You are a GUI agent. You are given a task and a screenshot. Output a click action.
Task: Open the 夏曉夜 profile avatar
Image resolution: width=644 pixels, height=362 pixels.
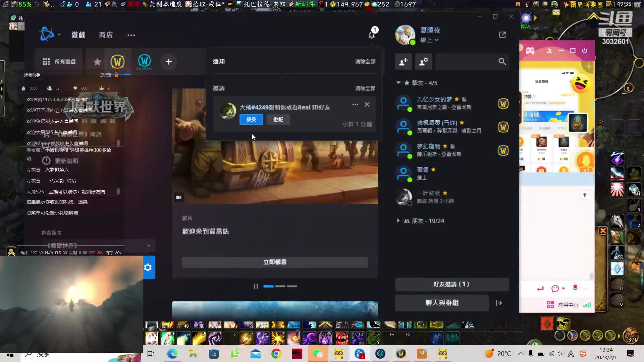pos(405,35)
